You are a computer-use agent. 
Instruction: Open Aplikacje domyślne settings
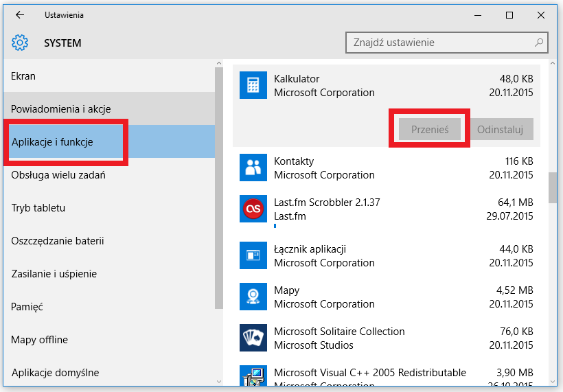coord(109,372)
